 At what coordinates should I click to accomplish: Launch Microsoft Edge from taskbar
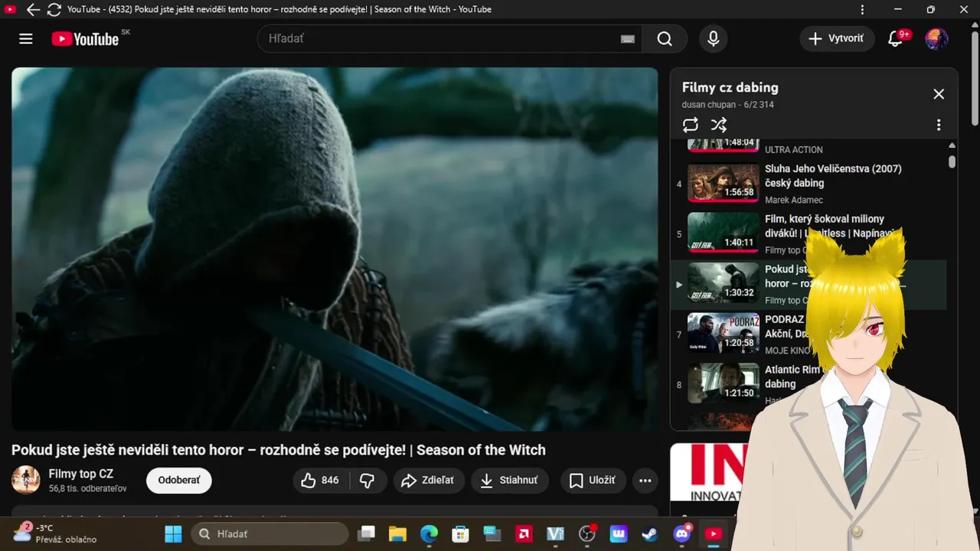point(429,533)
